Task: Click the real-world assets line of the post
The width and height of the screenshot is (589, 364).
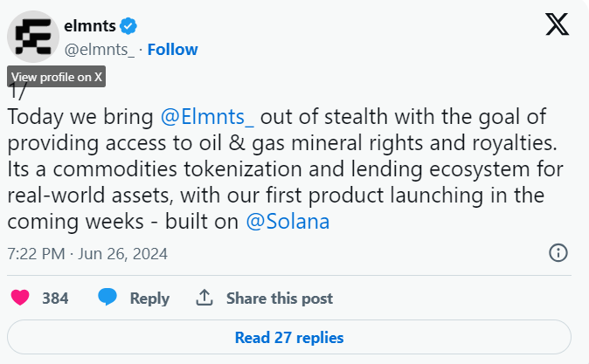Action: pyautogui.click(x=276, y=196)
